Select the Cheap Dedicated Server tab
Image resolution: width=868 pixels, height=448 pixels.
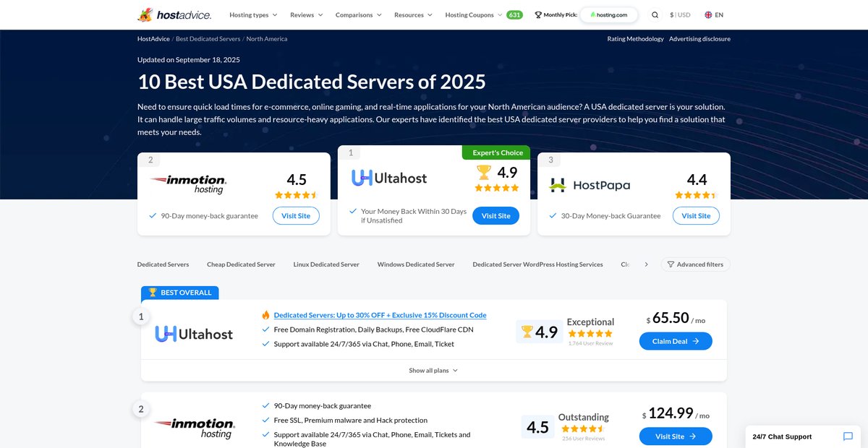pos(241,264)
